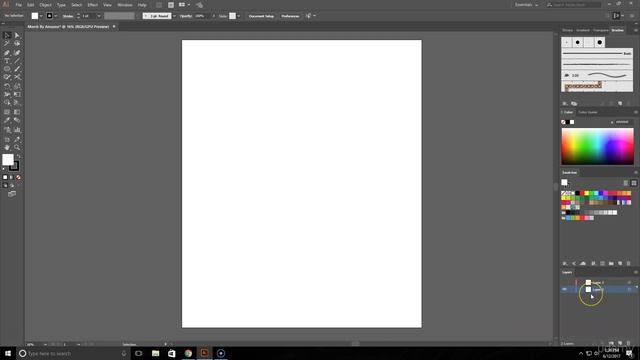Open Brushes panel flyout menu

(636, 30)
